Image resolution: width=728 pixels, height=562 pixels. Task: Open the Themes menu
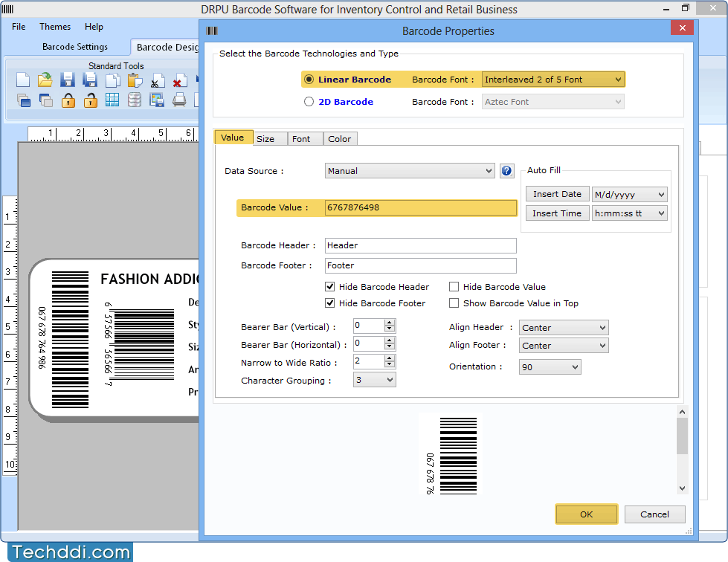[x=55, y=27]
